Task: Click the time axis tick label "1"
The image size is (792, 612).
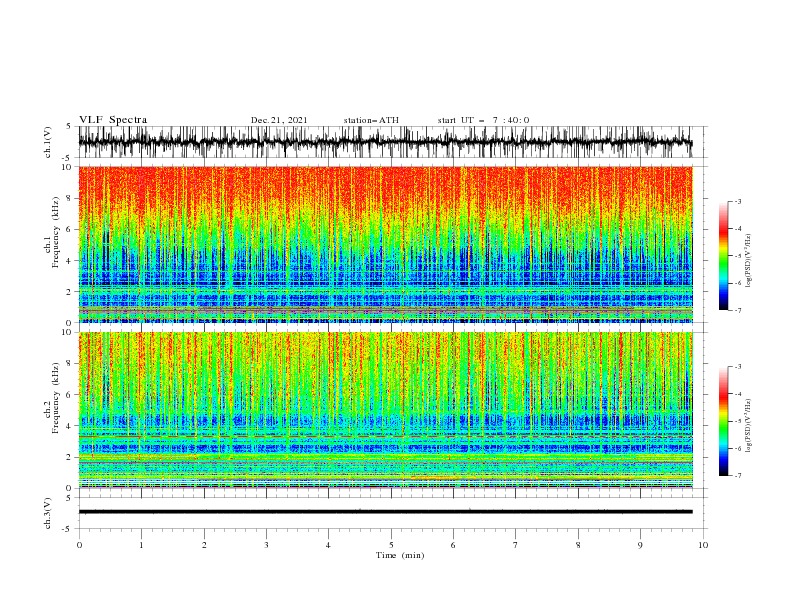Action: tap(141, 545)
